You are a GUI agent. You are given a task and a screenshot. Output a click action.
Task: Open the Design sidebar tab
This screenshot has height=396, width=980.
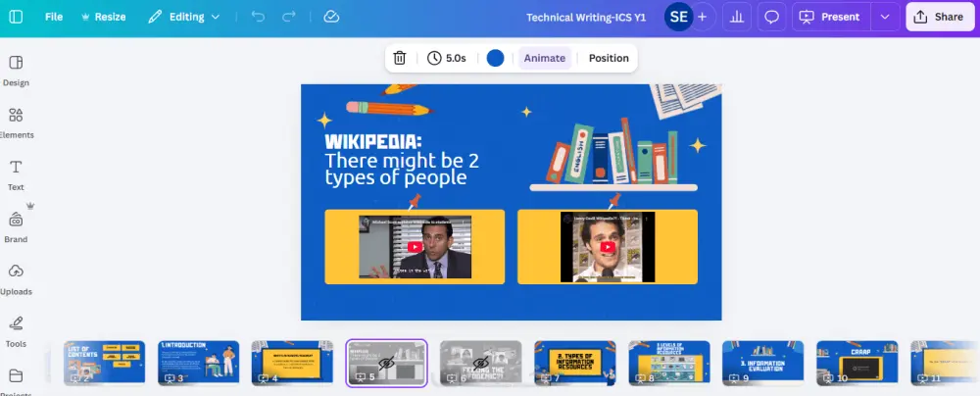coord(16,71)
